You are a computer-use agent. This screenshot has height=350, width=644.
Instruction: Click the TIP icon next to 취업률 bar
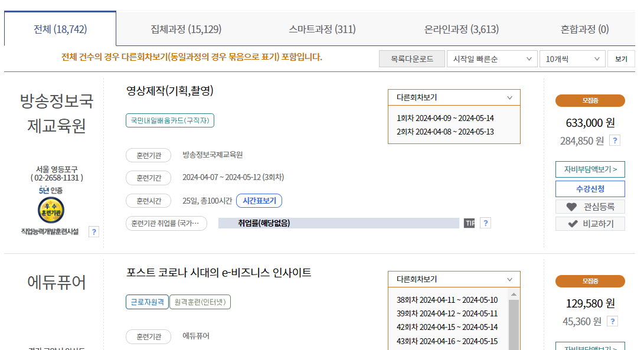tap(469, 223)
